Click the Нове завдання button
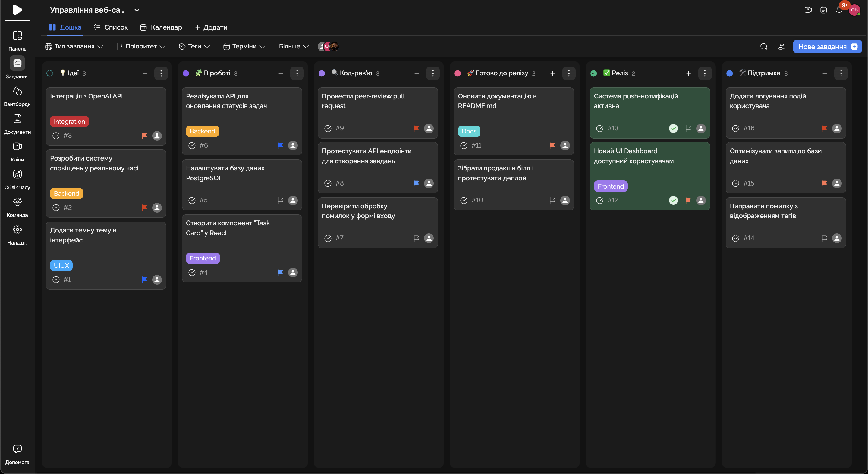The height and width of the screenshot is (474, 868). pyautogui.click(x=827, y=46)
